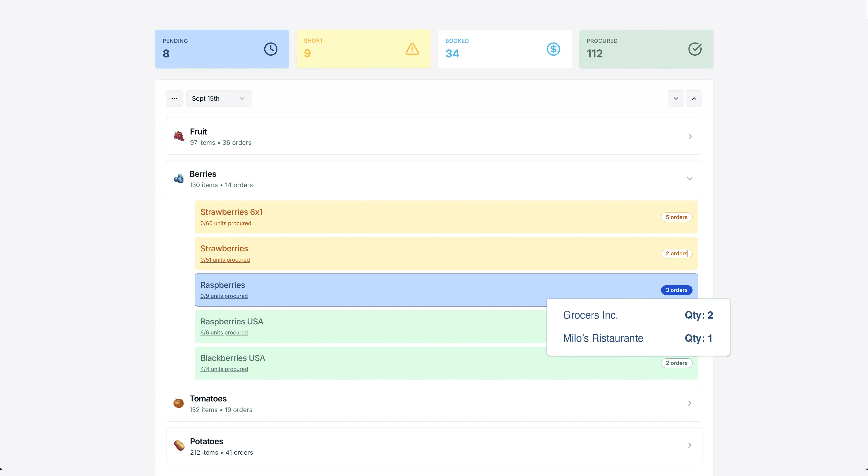Image resolution: width=868 pixels, height=476 pixels.
Task: Click the tomato icon beside Tomatoes
Action: pos(178,403)
